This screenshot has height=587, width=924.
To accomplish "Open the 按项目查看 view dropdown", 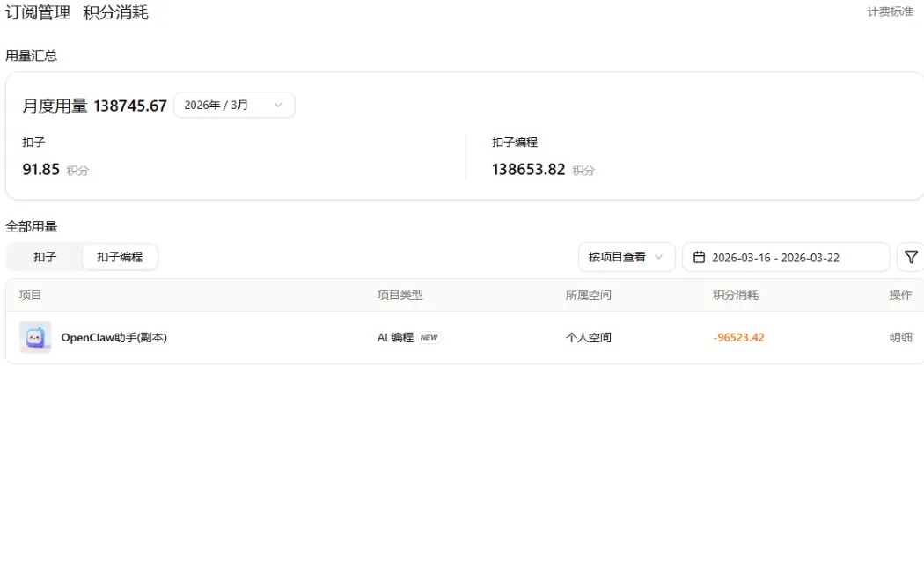I will coord(627,257).
